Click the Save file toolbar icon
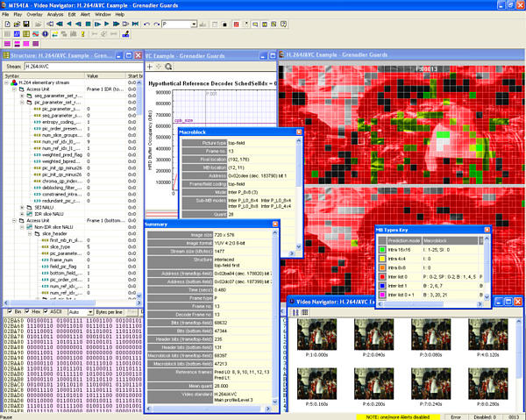 26,25
